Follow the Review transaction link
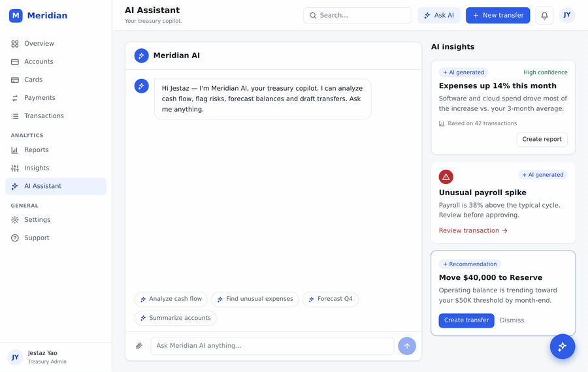 (x=473, y=231)
